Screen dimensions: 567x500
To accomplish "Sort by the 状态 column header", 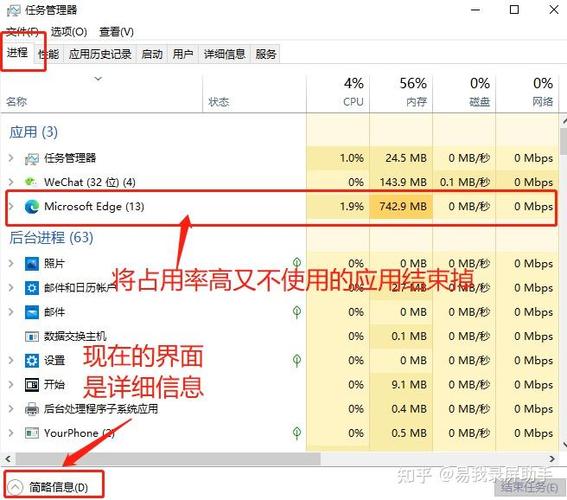I will click(x=254, y=94).
